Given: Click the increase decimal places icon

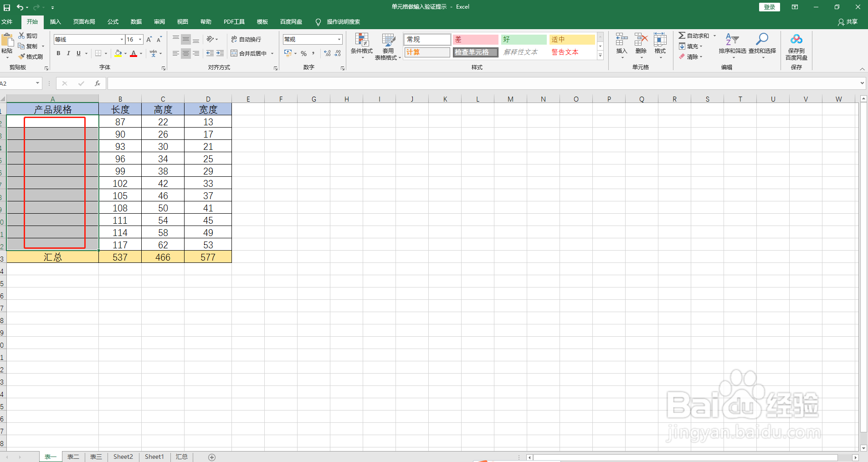Looking at the screenshot, I should tap(327, 53).
